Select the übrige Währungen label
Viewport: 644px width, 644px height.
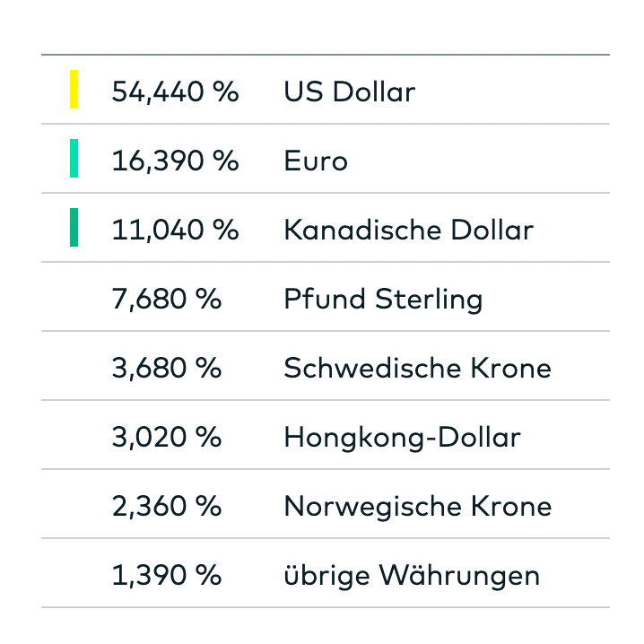pyautogui.click(x=412, y=576)
